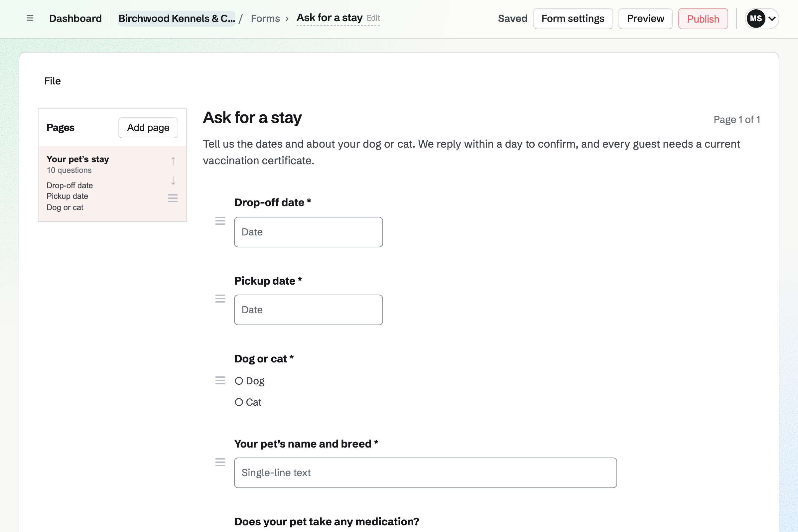Publish the form
Image resolution: width=798 pixels, height=532 pixels.
click(x=703, y=19)
